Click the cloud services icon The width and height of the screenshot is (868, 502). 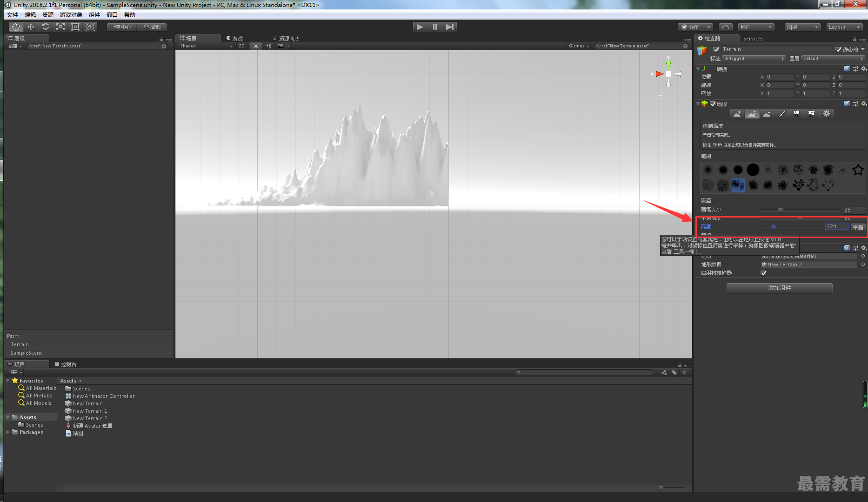tap(726, 27)
